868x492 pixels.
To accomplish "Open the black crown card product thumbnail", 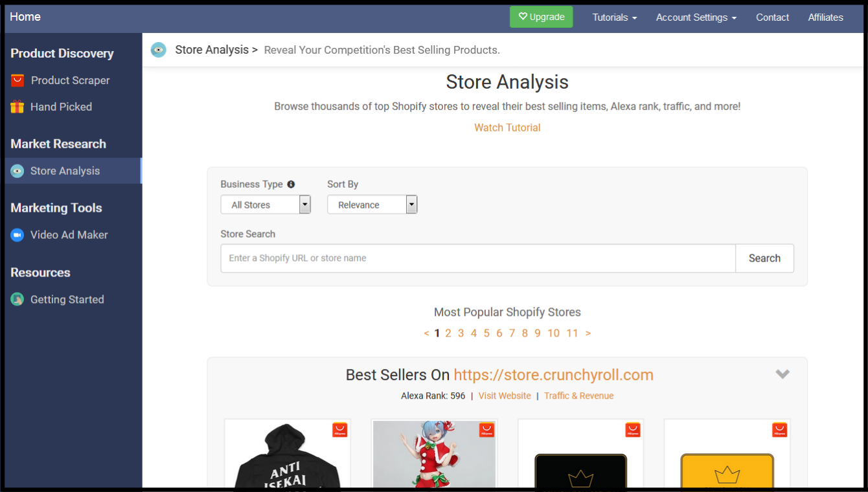I will (x=580, y=453).
